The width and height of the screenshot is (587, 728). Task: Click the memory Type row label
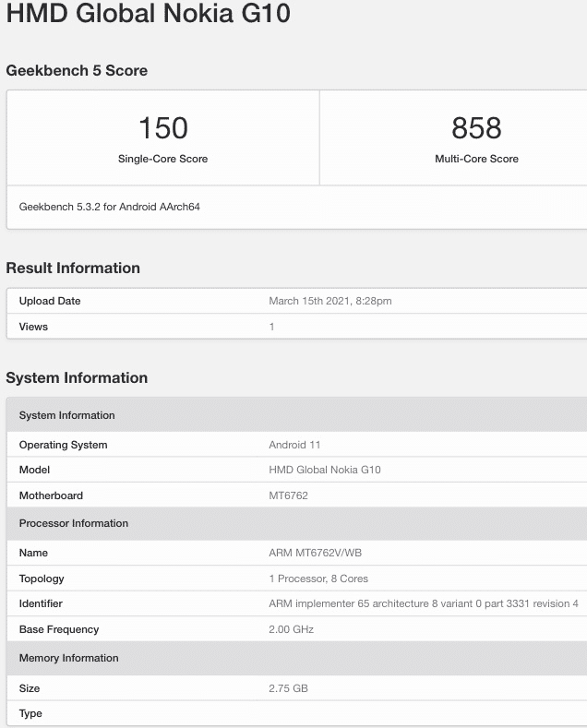click(x=30, y=713)
